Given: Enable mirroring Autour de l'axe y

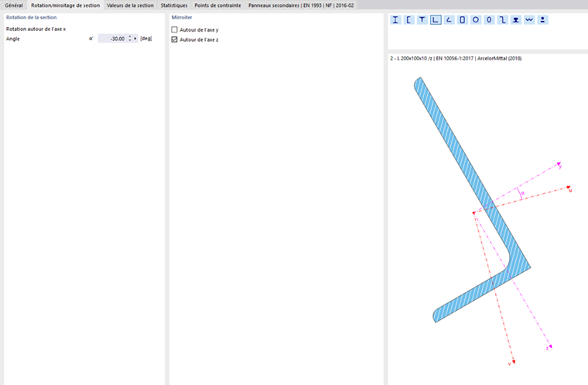Looking at the screenshot, I should [174, 29].
